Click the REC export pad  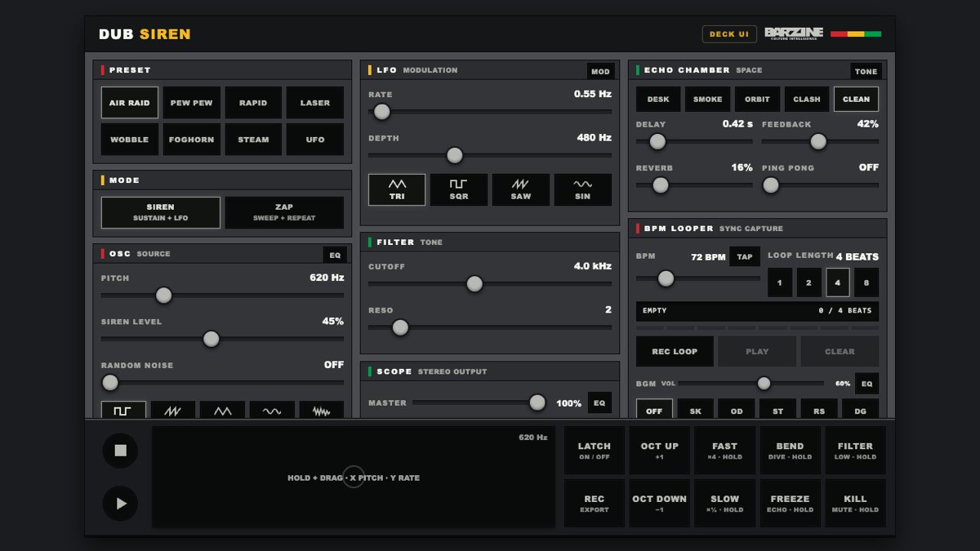point(595,504)
